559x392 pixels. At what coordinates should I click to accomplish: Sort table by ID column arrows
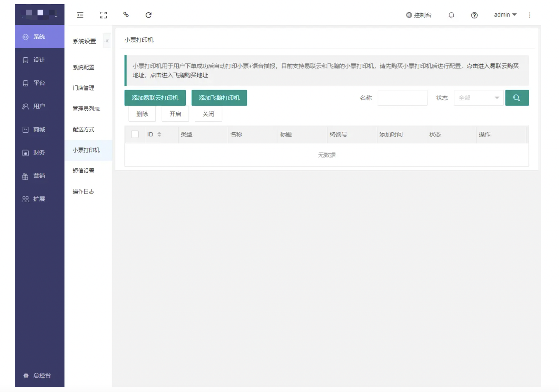[x=159, y=134]
